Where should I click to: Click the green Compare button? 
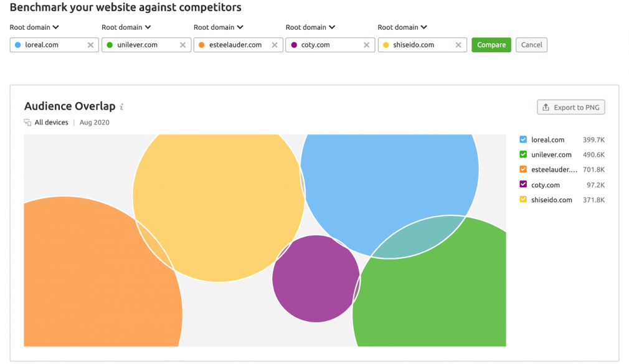click(x=491, y=45)
